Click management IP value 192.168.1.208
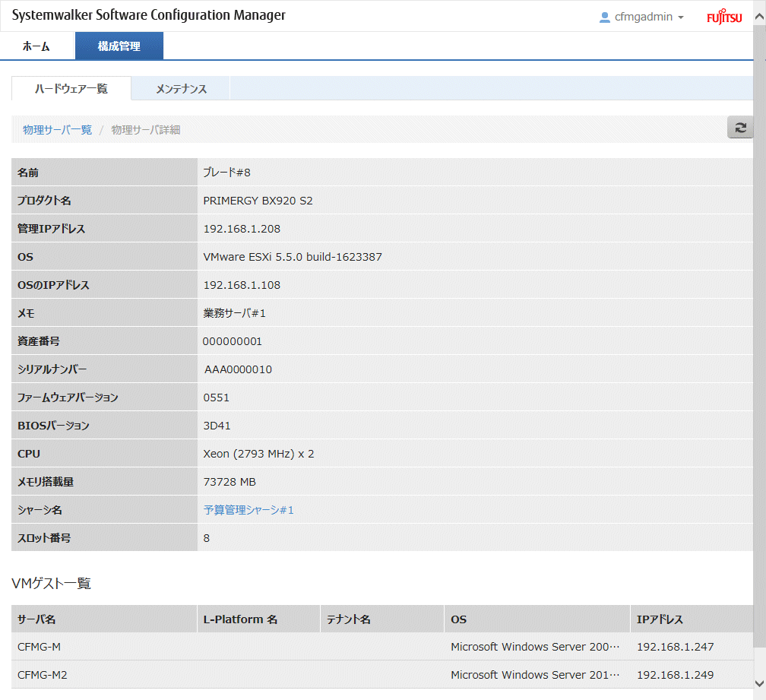Viewport: 766px width, 700px height. (x=242, y=229)
